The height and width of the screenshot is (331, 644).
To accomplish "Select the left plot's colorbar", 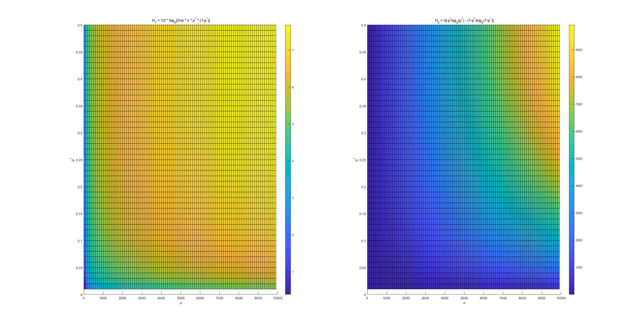I will click(288, 151).
